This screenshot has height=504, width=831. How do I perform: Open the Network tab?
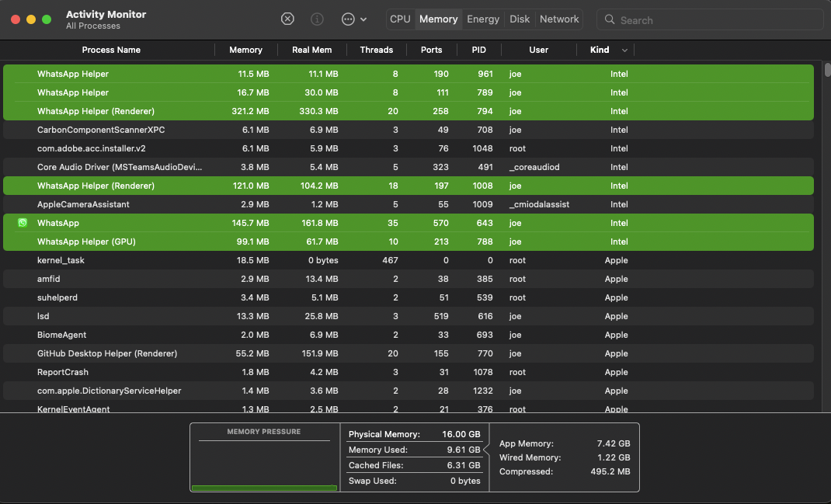click(x=559, y=19)
